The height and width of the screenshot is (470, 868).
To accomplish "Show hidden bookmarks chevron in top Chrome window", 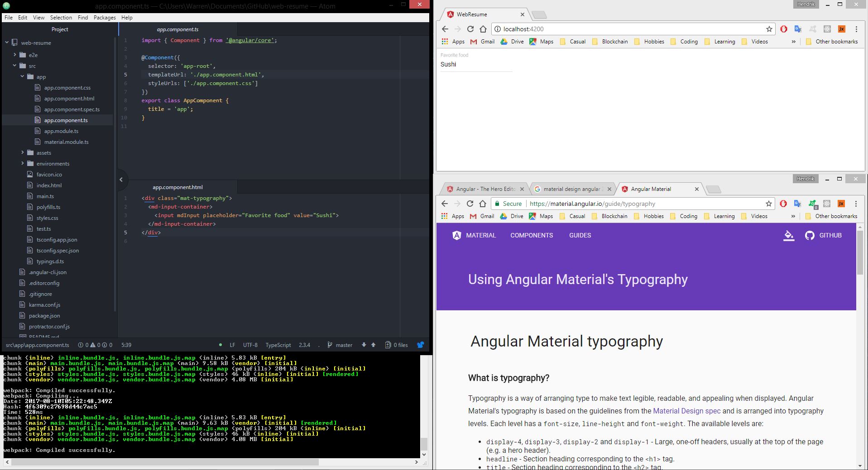I will (x=793, y=41).
